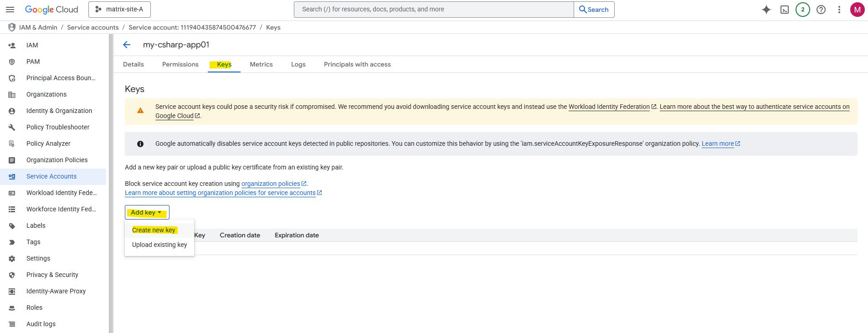
Task: Expand the Add key dropdown
Action: pos(147,213)
